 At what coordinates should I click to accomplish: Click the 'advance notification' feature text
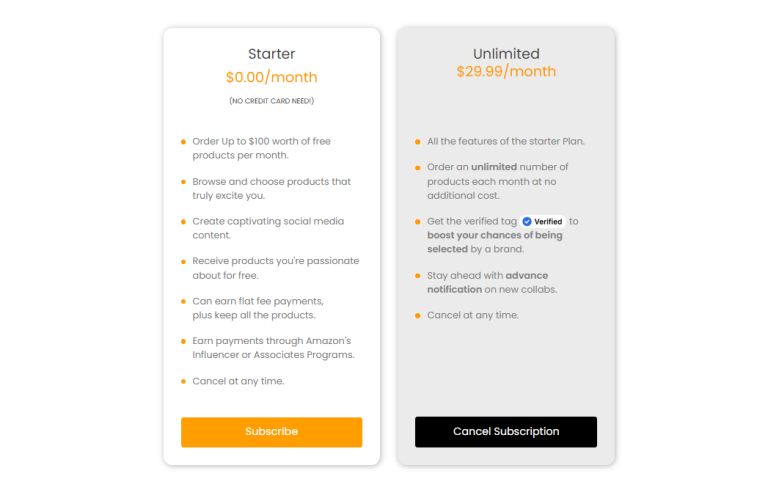(487, 282)
